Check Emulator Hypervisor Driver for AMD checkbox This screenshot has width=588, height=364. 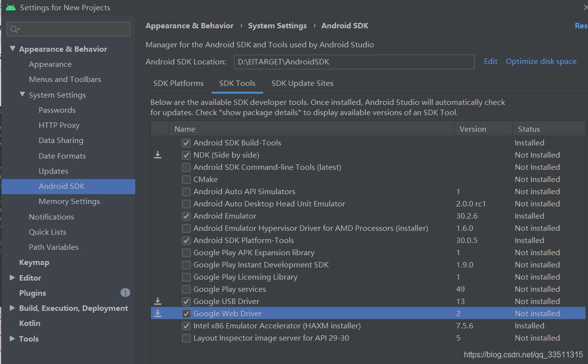[186, 228]
